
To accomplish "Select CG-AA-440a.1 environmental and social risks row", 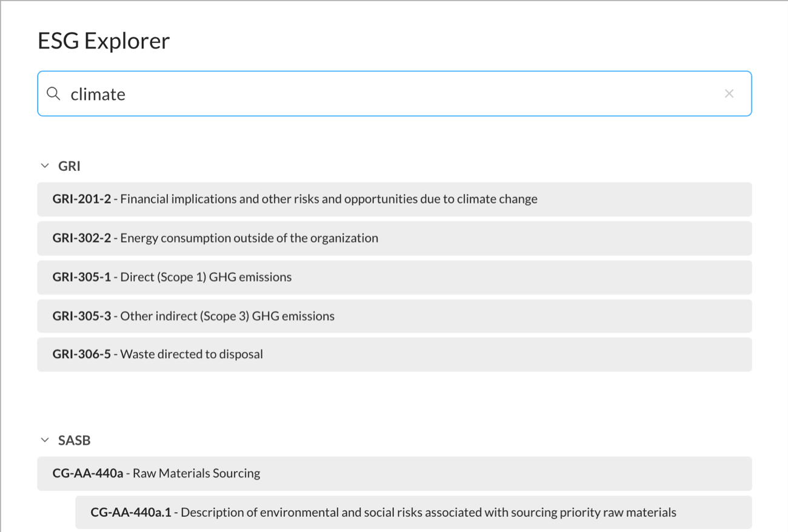I will tap(413, 513).
